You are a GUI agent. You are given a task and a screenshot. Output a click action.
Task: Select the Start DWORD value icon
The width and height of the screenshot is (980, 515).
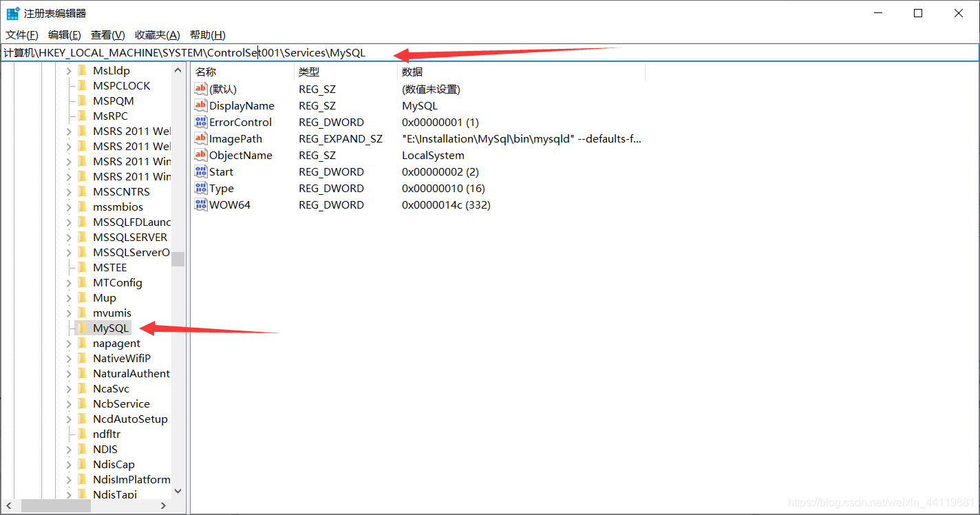tap(201, 171)
